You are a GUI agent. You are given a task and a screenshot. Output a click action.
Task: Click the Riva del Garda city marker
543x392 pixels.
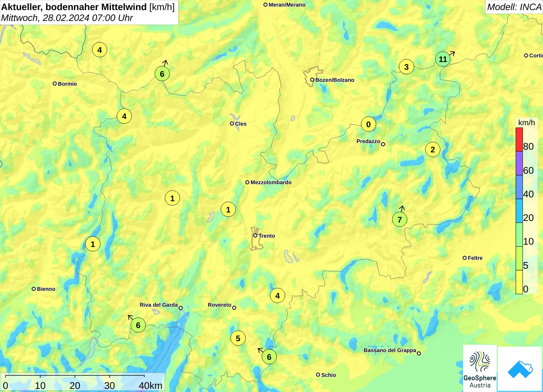click(x=181, y=308)
